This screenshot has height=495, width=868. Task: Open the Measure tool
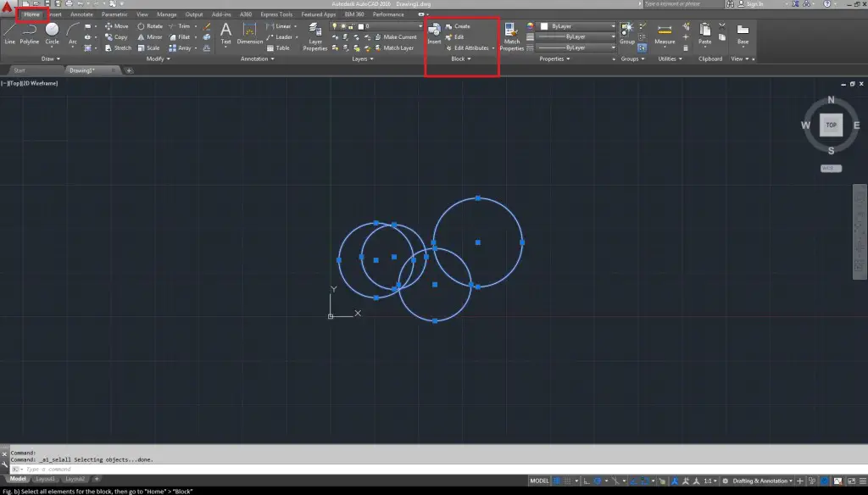(665, 33)
